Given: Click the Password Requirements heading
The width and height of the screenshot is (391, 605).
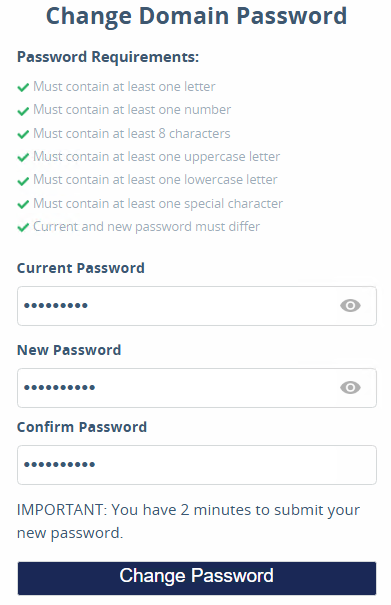Looking at the screenshot, I should coord(108,57).
